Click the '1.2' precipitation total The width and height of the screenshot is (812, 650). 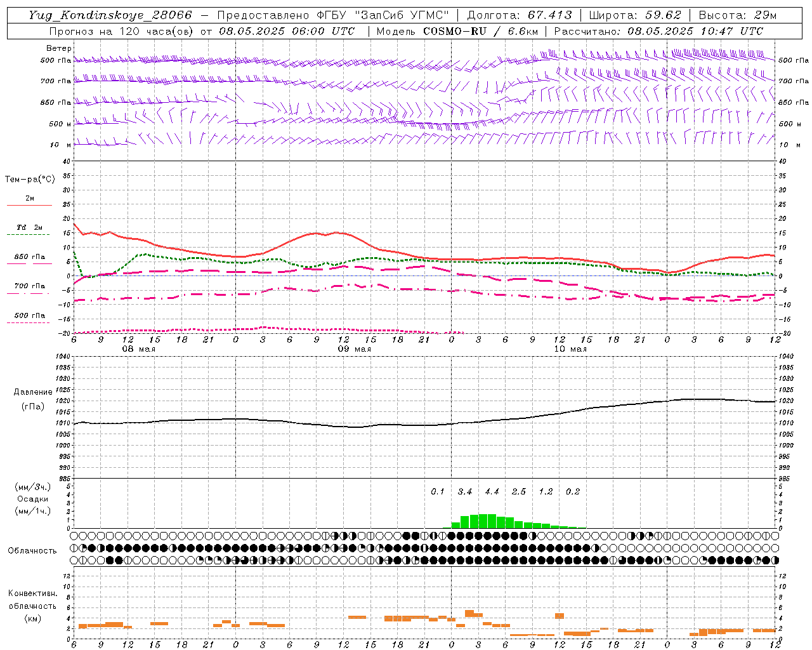[x=546, y=491]
